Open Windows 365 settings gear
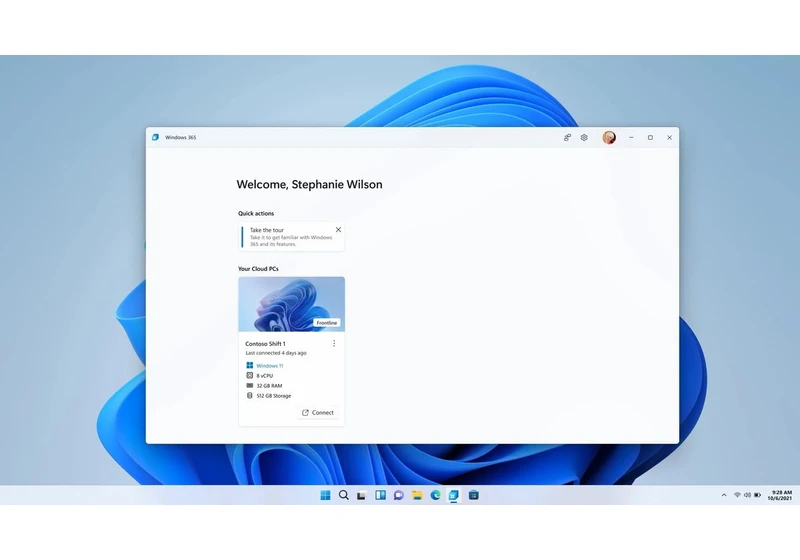 click(x=584, y=137)
